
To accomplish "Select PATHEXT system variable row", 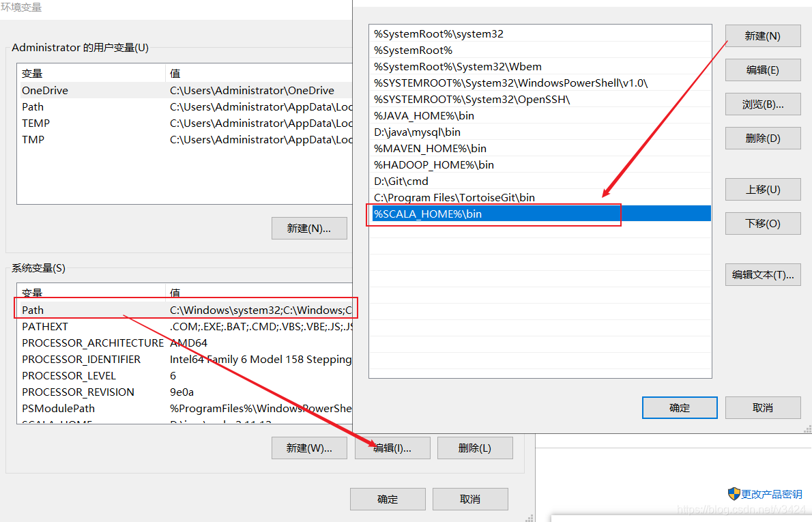I will point(186,327).
